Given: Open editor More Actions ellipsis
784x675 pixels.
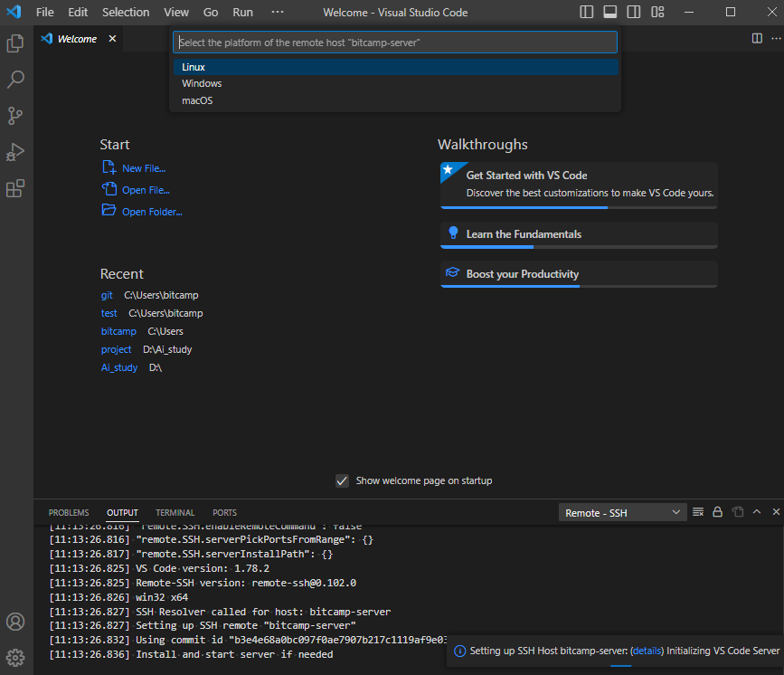Looking at the screenshot, I should pos(776,39).
